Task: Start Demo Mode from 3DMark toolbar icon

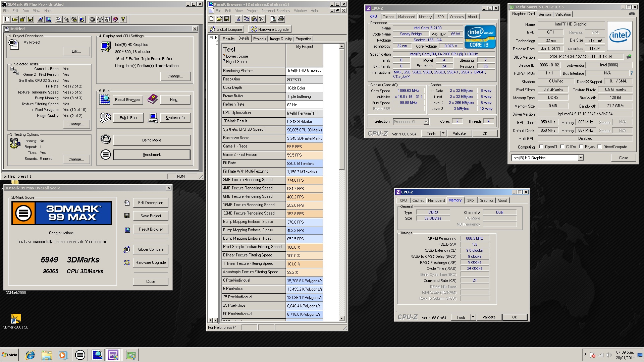Action: [92, 19]
